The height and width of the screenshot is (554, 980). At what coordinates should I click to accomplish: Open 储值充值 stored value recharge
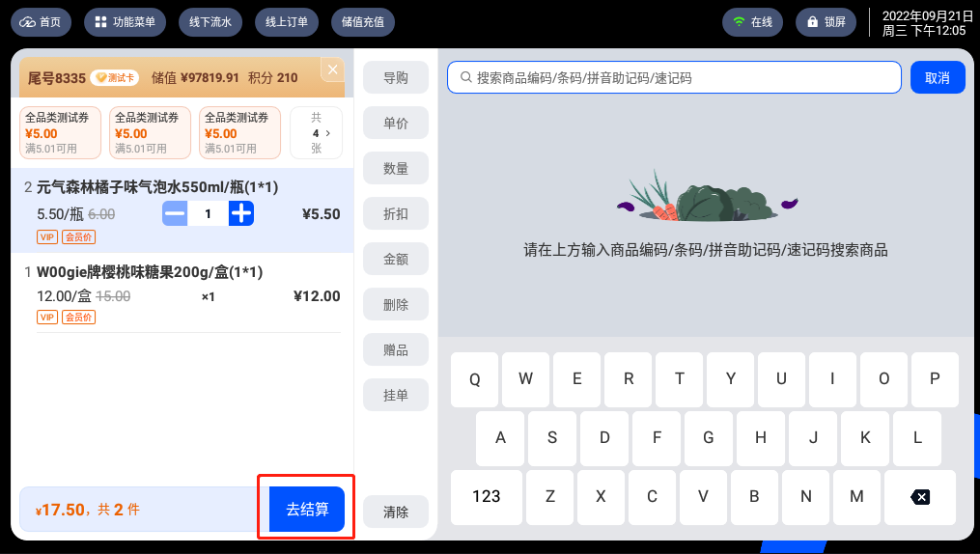pos(362,22)
